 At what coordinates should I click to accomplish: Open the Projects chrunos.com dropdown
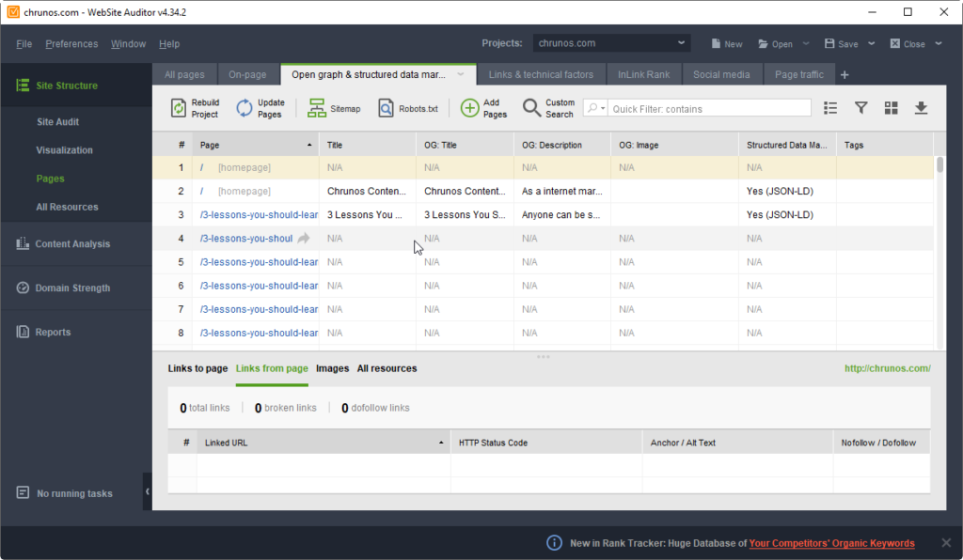(611, 42)
